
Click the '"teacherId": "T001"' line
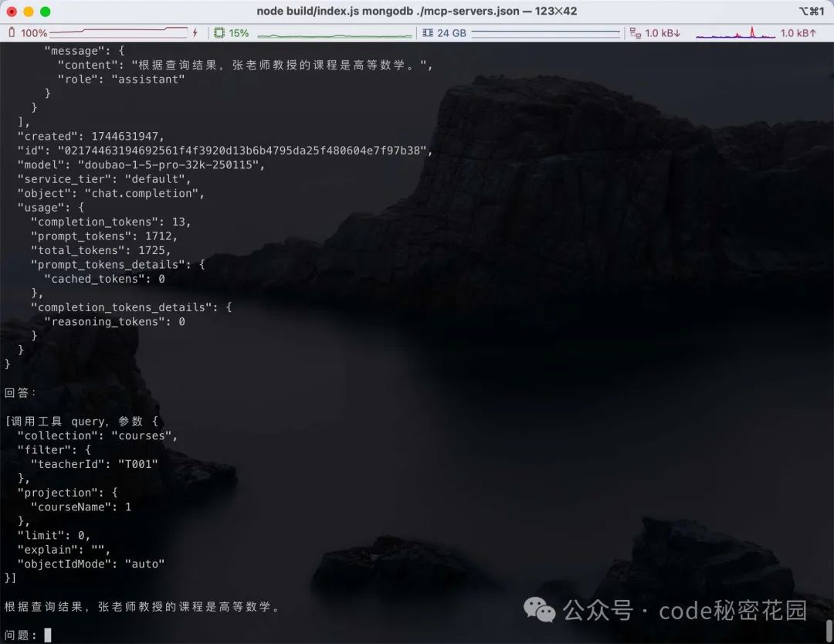click(94, 464)
